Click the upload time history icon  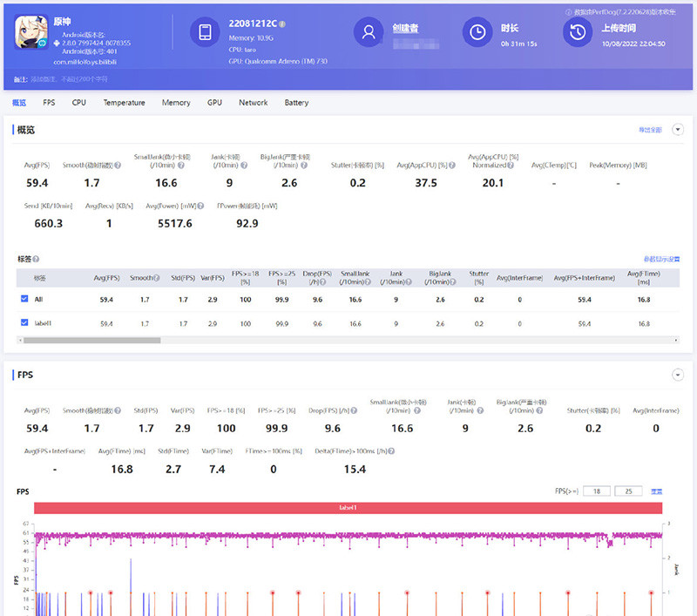(x=578, y=33)
